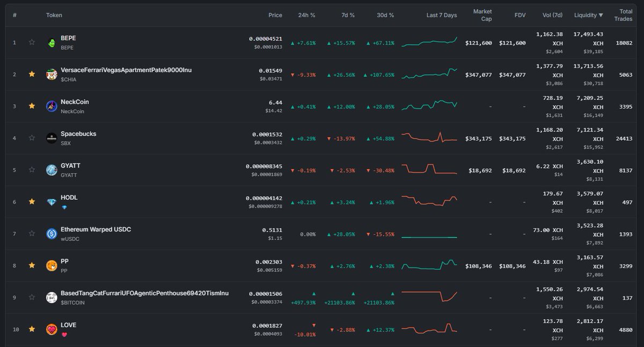
Task: Open the HODL token name link
Action: 69,197
